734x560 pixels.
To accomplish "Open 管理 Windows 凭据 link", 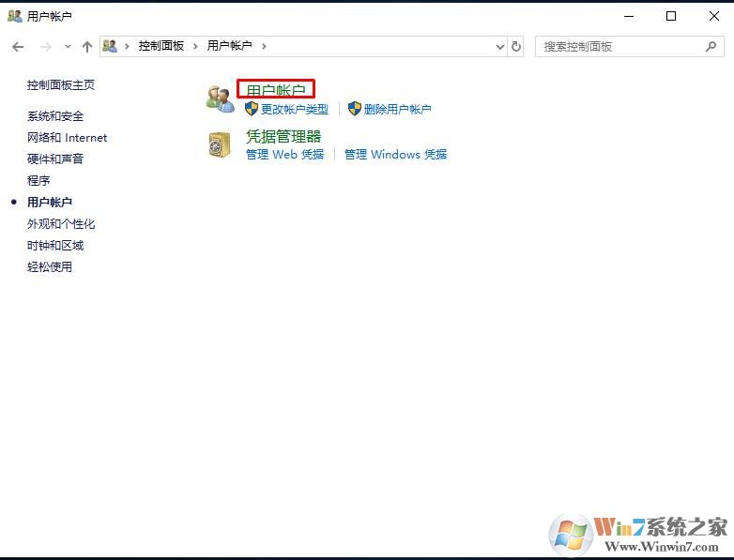I will pos(395,154).
